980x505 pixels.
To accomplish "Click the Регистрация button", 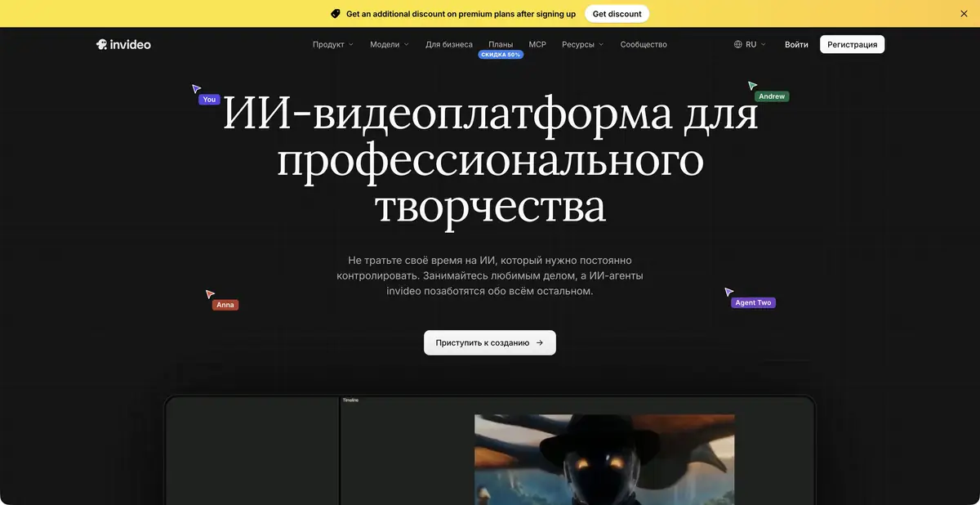I will (x=852, y=44).
